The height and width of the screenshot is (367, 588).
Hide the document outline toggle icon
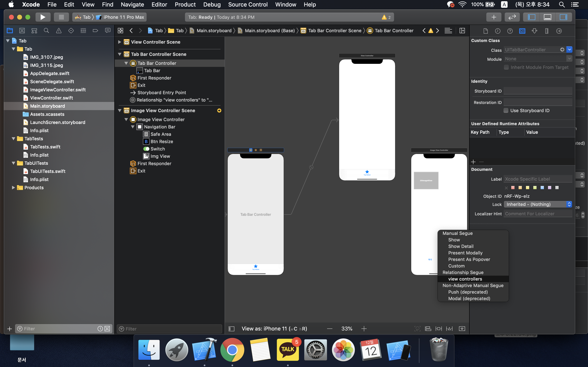[x=232, y=329]
